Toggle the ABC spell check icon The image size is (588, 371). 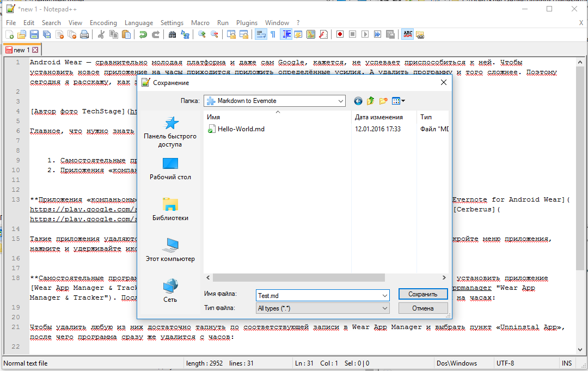408,34
